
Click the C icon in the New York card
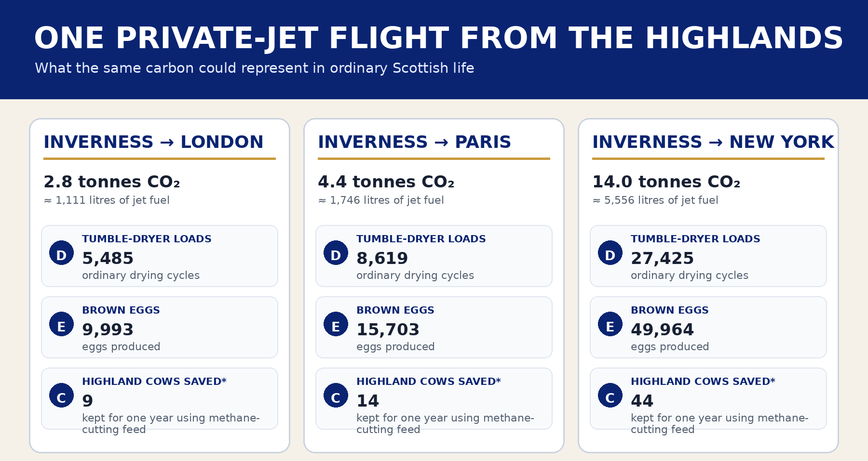tap(610, 395)
